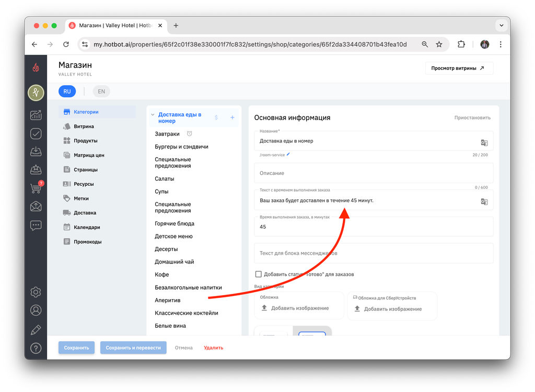
Task: Select the Салаты subcategory
Action: (x=165, y=179)
